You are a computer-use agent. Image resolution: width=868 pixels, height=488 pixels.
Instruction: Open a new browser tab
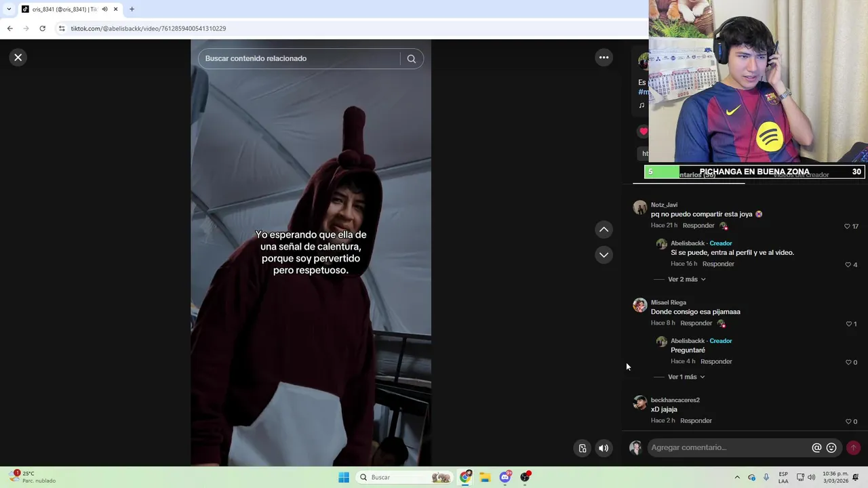tap(132, 9)
